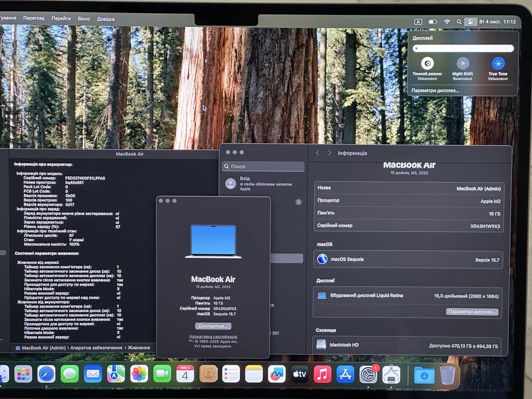Open the Downloads folder in the Dock
This screenshot has height=399, width=532.
coord(424,375)
